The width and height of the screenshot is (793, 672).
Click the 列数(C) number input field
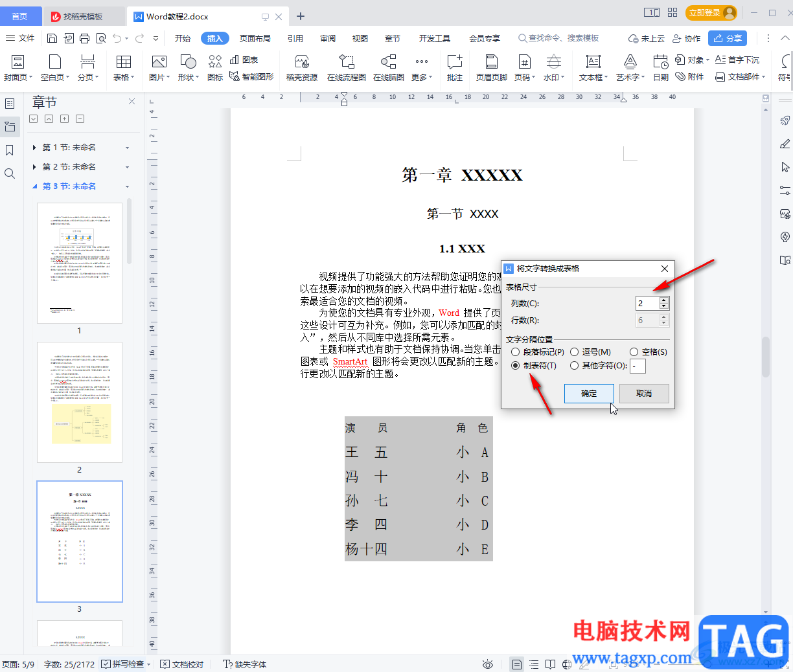(647, 303)
